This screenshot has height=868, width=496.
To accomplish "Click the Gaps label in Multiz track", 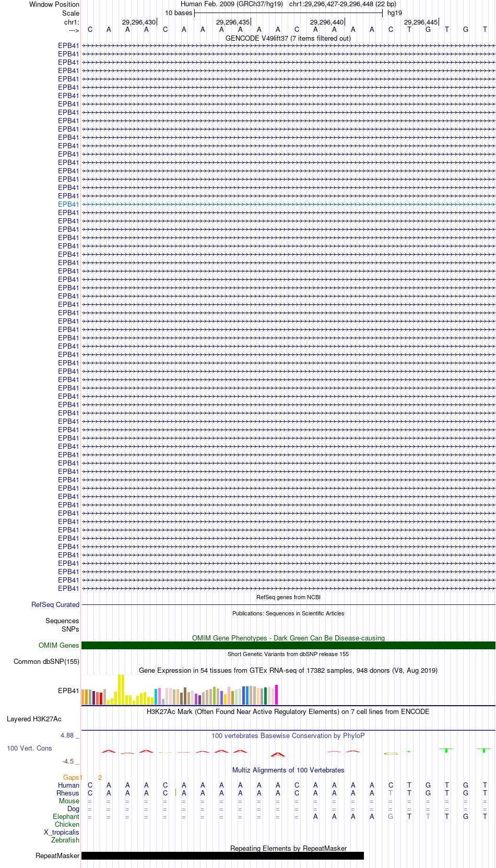I will [x=72, y=777].
